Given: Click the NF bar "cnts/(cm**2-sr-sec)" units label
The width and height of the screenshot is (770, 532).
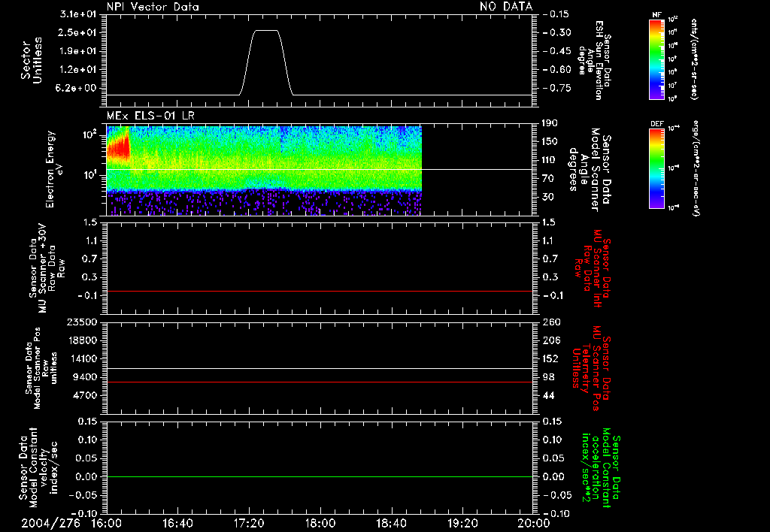Looking at the screenshot, I should pos(694,59).
